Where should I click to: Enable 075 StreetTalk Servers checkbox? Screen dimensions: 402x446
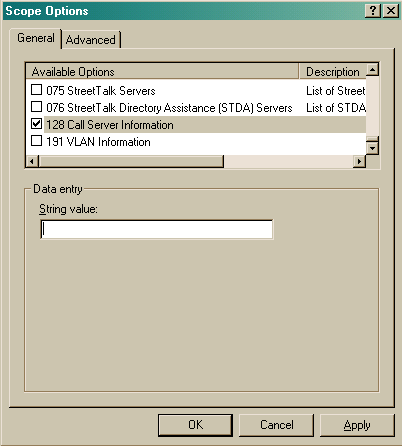(x=36, y=90)
